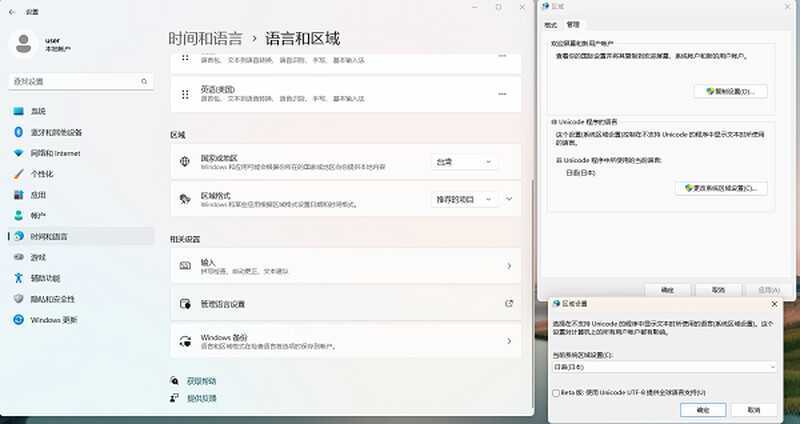Open the 区域格式 dropdown showing 推荐
This screenshot has height=424, width=800.
(464, 199)
